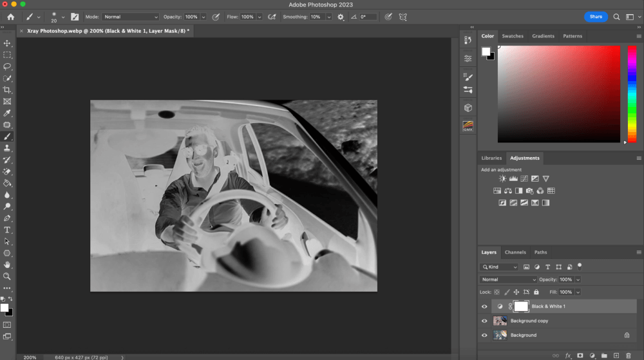Image resolution: width=644 pixels, height=360 pixels.
Task: Select the Crop tool
Action: tap(8, 90)
